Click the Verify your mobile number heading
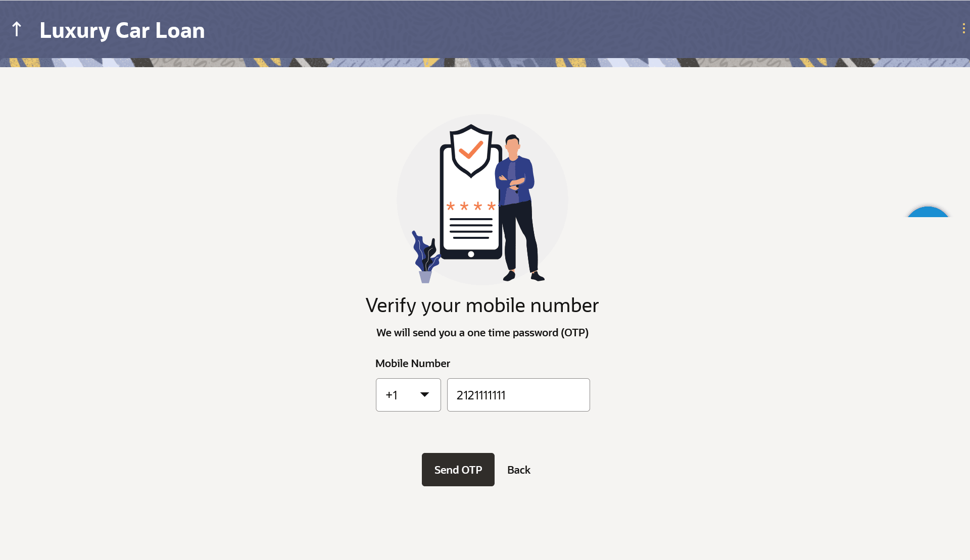Image resolution: width=970 pixels, height=560 pixels. click(x=482, y=306)
